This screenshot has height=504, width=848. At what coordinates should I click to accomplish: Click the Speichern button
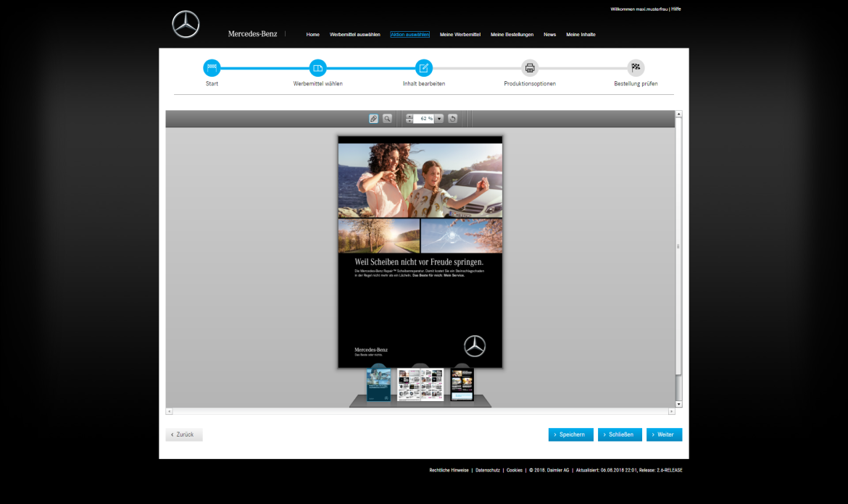(x=570, y=434)
